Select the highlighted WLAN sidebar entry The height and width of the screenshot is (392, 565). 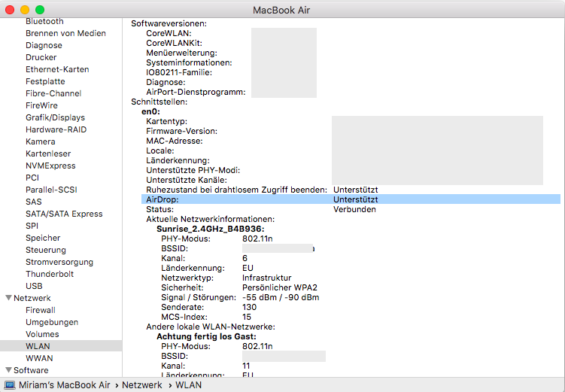61,346
